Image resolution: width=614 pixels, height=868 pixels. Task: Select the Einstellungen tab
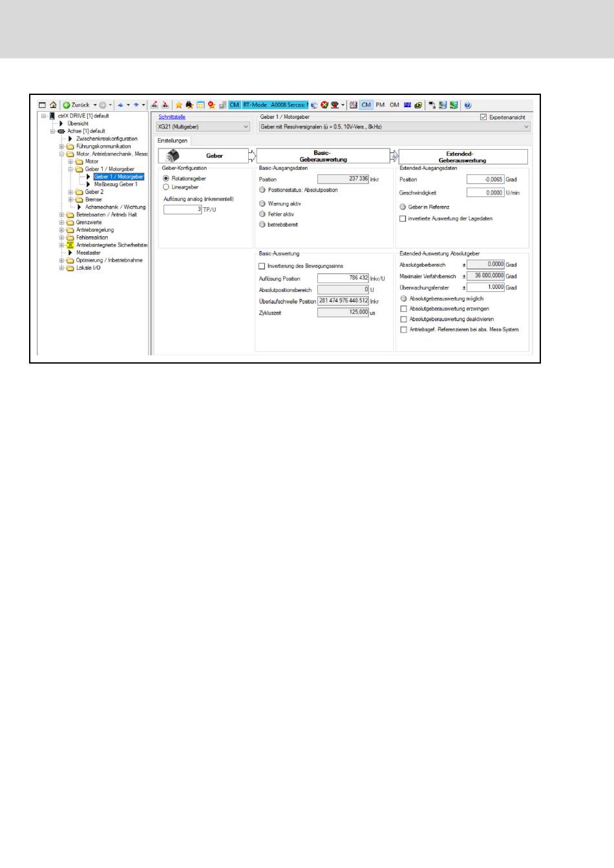click(173, 140)
